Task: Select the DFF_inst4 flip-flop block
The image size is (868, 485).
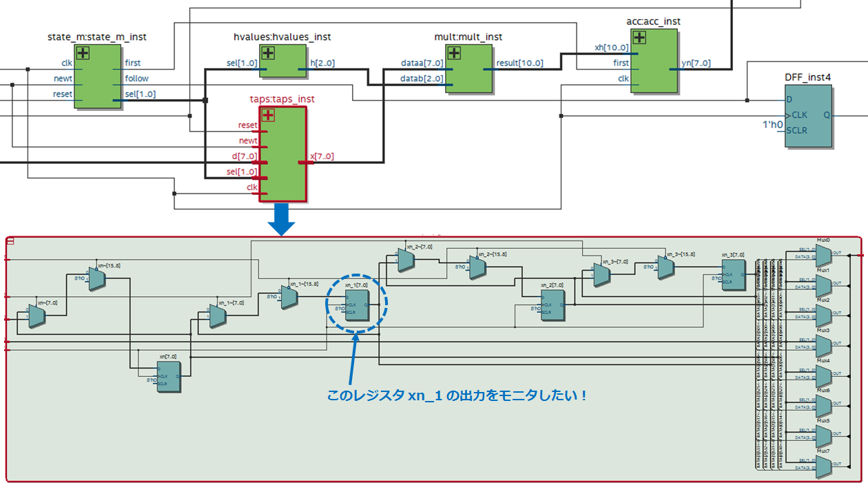Action: click(808, 116)
